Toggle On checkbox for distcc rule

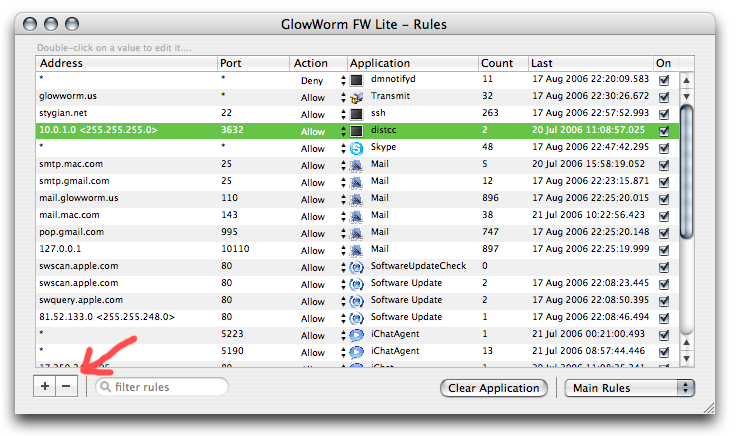tap(664, 131)
